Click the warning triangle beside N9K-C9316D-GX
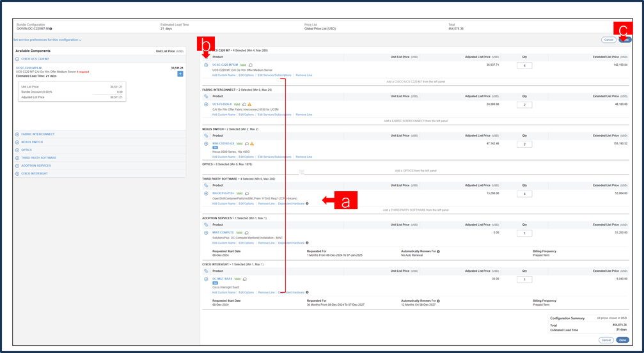 pyautogui.click(x=252, y=144)
